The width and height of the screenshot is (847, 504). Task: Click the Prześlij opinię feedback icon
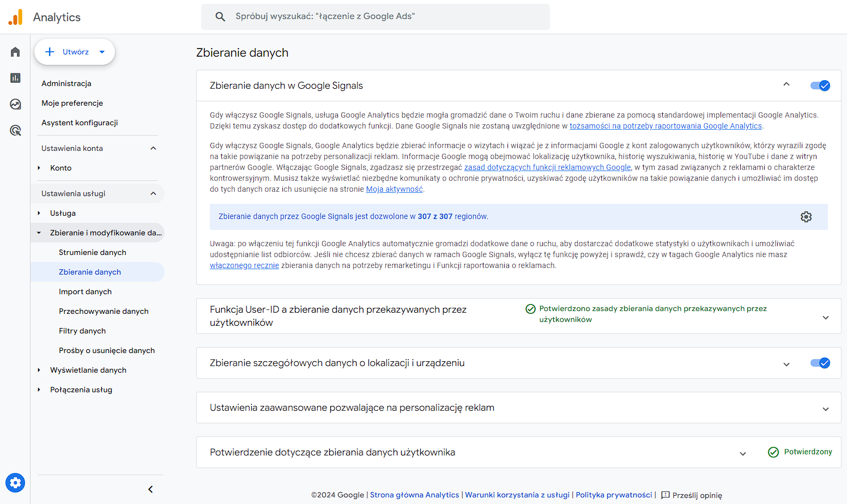(665, 495)
